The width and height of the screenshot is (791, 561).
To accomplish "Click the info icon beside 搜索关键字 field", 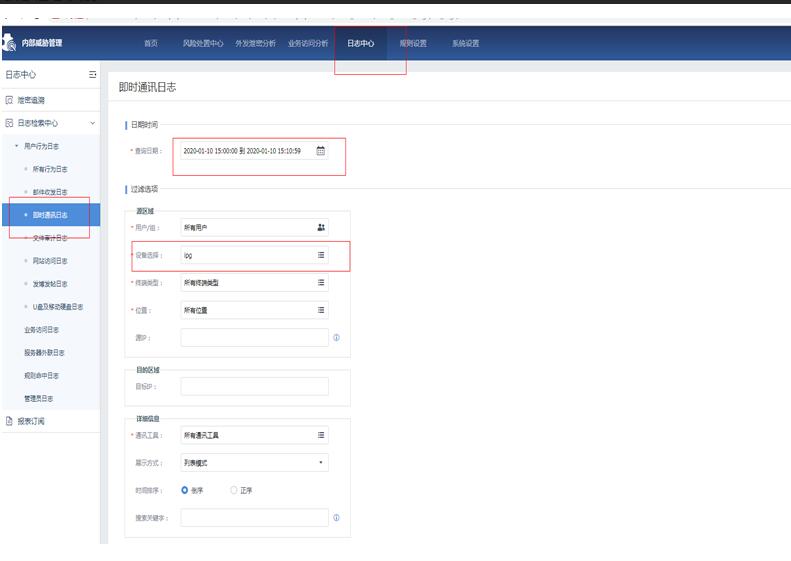I will coord(336,518).
